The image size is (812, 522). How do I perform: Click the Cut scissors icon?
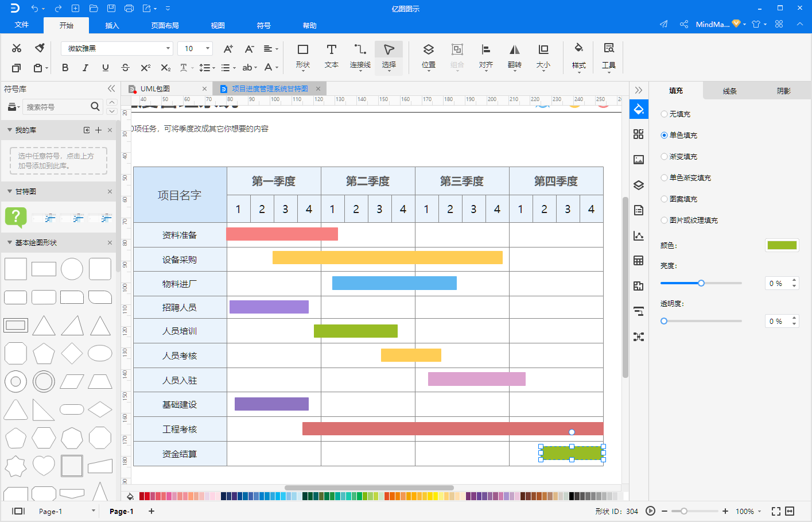(x=17, y=48)
